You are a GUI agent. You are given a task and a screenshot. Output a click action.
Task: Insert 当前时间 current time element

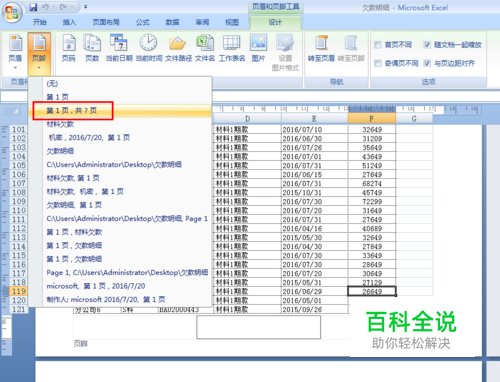coord(149,48)
